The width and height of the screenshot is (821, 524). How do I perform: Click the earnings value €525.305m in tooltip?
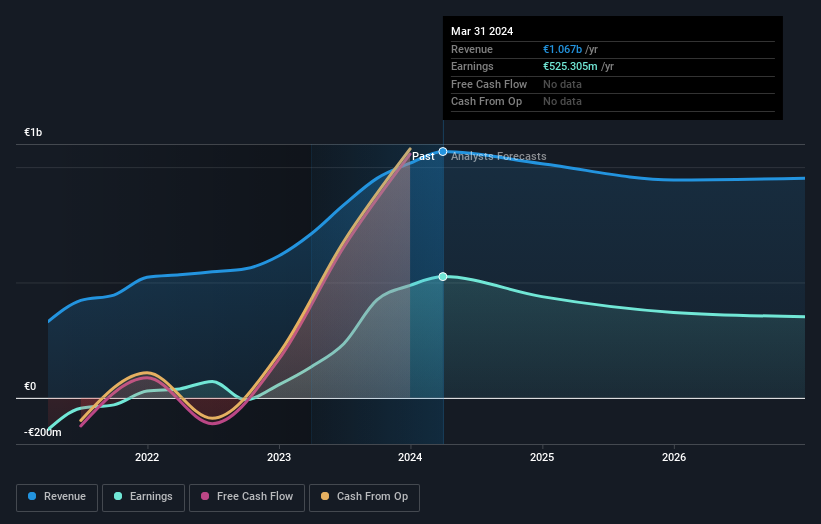coord(570,66)
